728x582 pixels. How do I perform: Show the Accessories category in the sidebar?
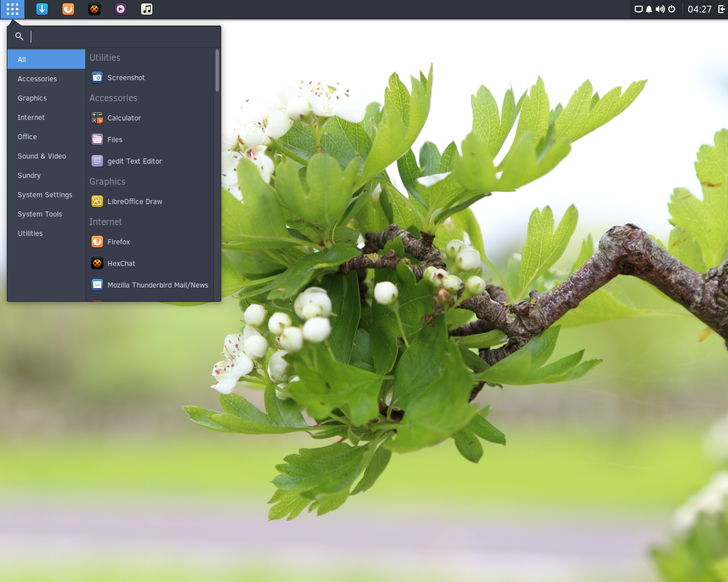46,79
